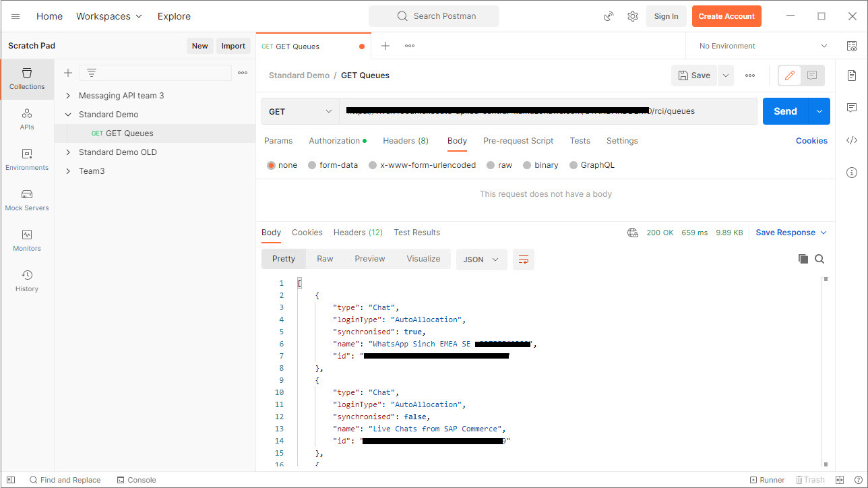The width and height of the screenshot is (868, 488).
Task: Switch to the Pre-request Script tab
Action: [518, 141]
